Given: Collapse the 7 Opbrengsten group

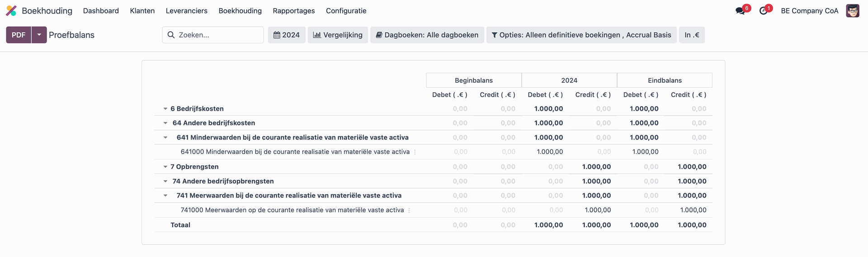Looking at the screenshot, I should [165, 167].
